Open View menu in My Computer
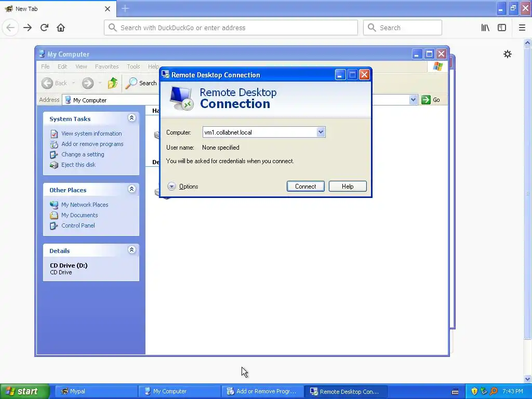This screenshot has width=532, height=399. pyautogui.click(x=81, y=66)
